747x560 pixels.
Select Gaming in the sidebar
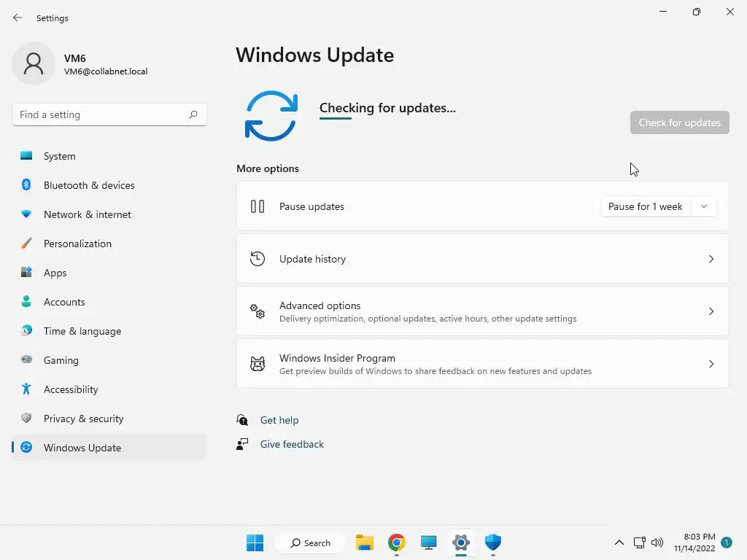[109, 360]
